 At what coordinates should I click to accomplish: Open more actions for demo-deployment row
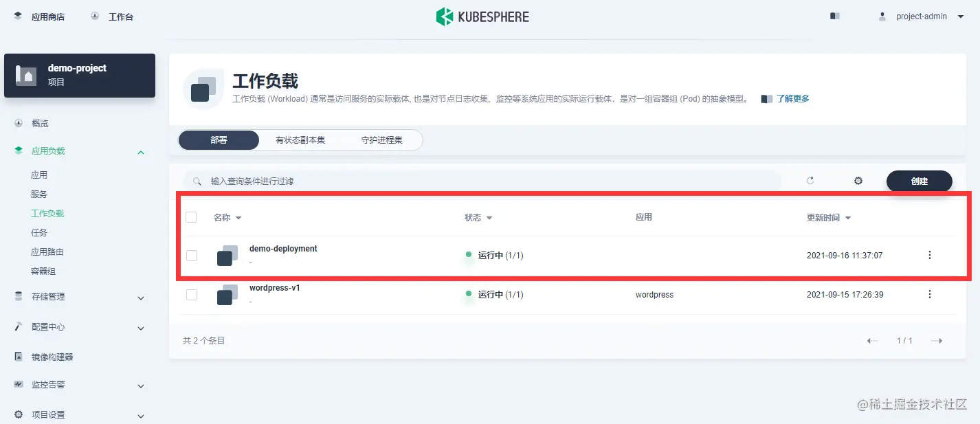click(x=930, y=255)
